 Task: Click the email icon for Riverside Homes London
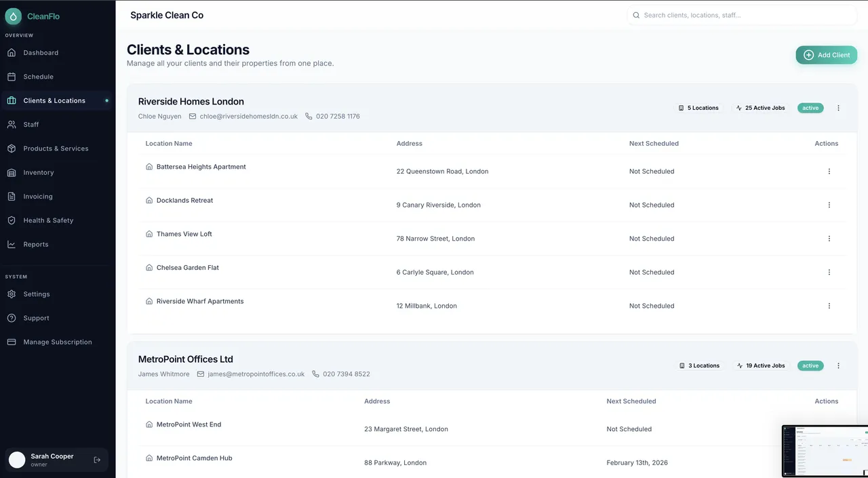(193, 117)
